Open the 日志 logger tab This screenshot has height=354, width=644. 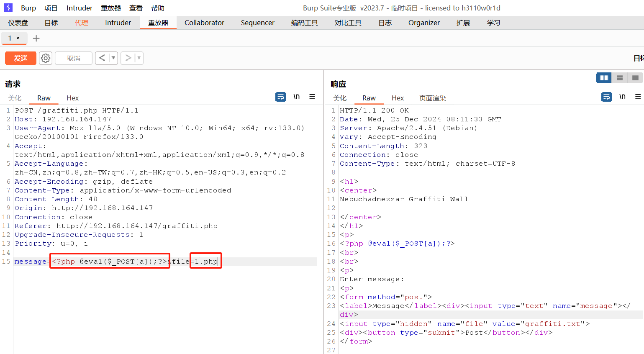[x=385, y=23]
